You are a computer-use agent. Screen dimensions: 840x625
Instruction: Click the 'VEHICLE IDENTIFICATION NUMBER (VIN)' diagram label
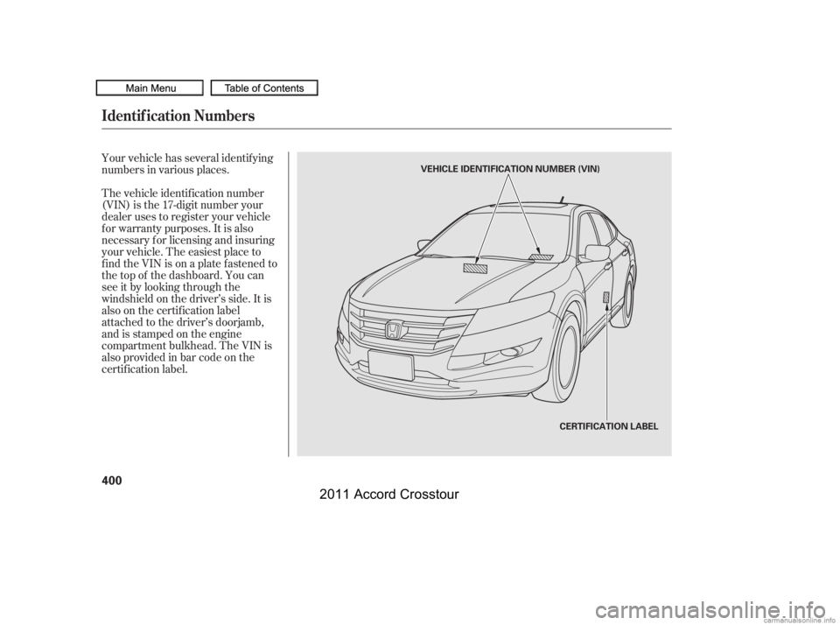click(x=509, y=169)
